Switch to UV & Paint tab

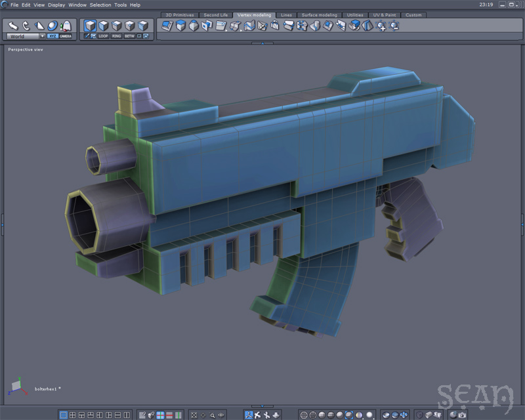pos(385,15)
